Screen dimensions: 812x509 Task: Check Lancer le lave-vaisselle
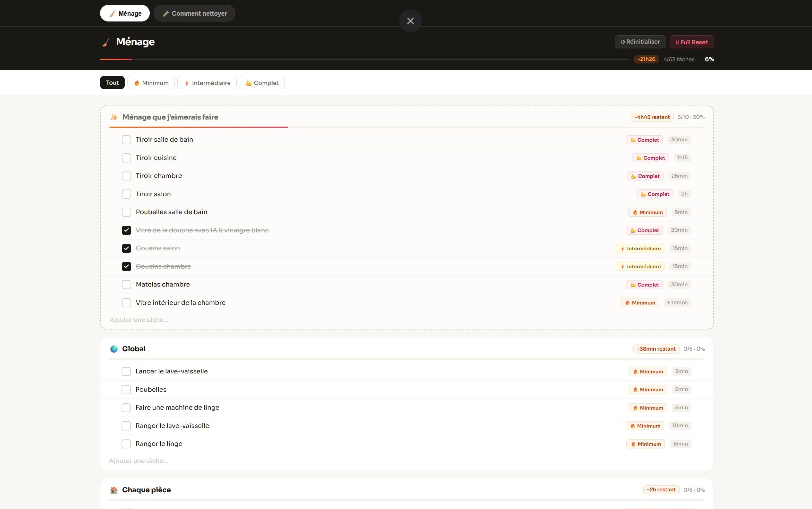126,371
